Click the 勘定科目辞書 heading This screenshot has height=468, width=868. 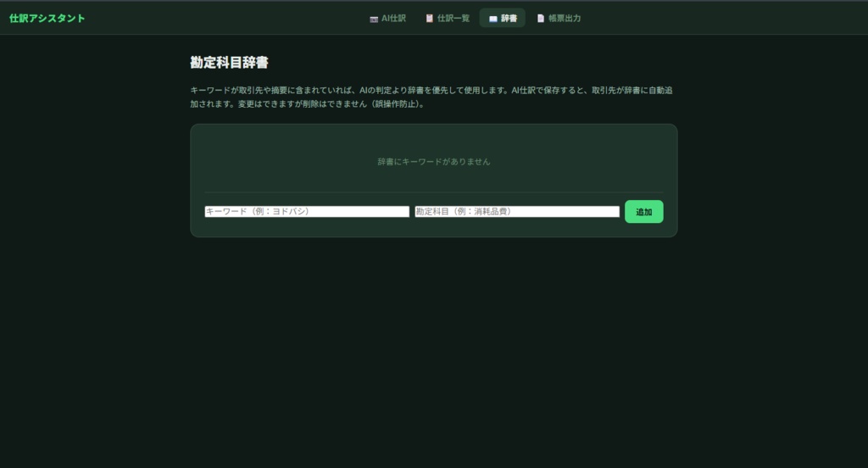[x=229, y=63]
